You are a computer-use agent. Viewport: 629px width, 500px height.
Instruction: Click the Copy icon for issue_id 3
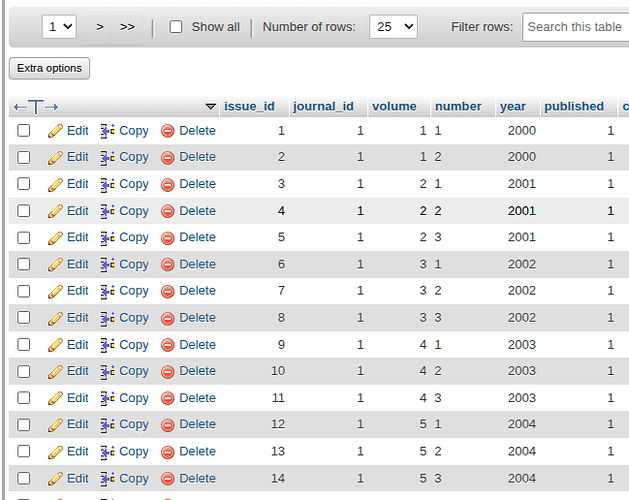coord(108,184)
